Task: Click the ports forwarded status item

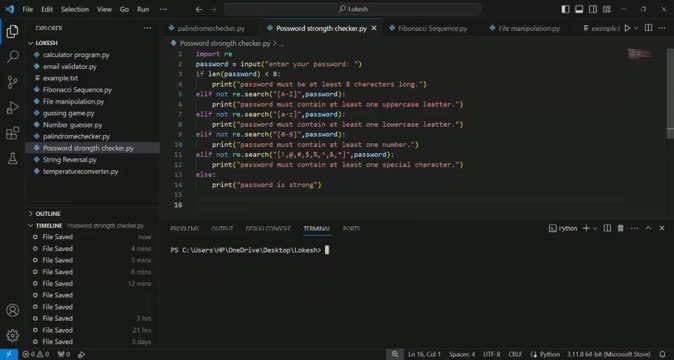Action: coord(64,354)
